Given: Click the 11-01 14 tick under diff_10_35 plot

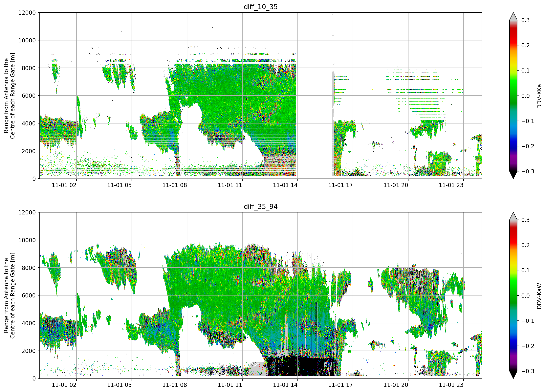Looking at the screenshot, I should click(x=285, y=185).
